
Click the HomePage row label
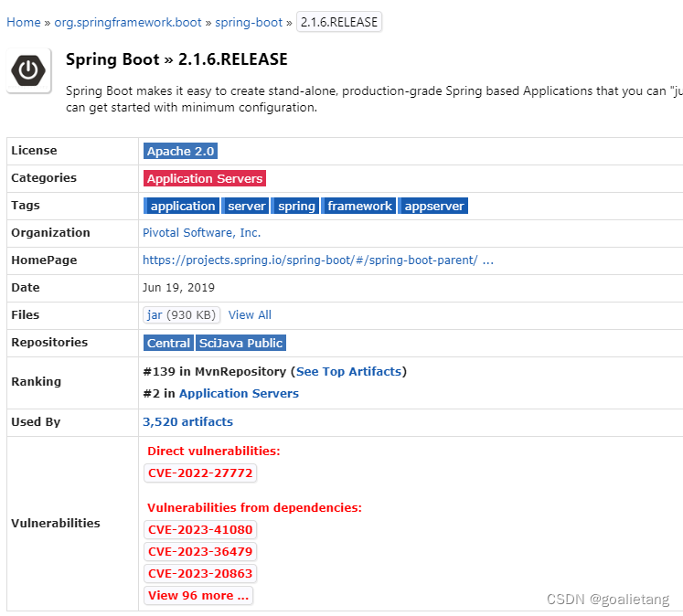44,260
